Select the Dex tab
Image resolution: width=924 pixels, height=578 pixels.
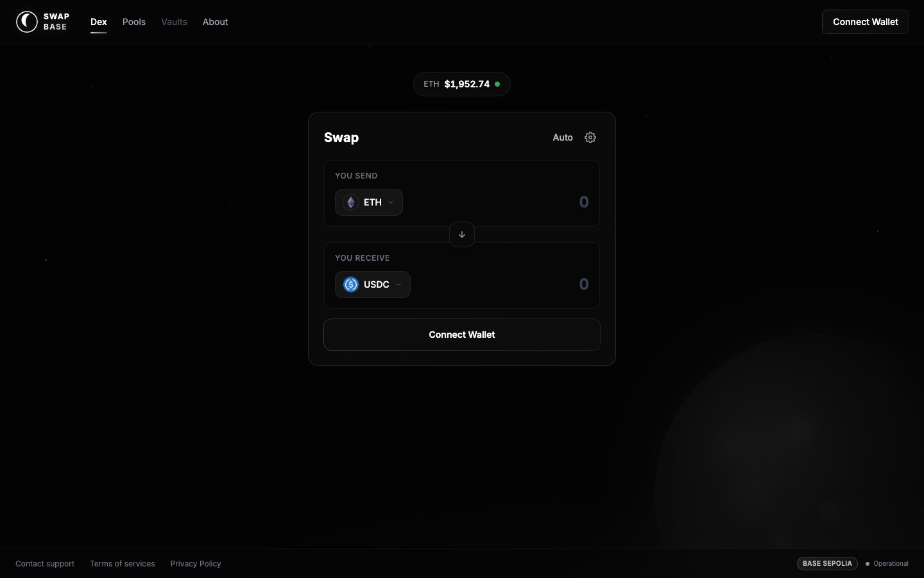pos(99,22)
